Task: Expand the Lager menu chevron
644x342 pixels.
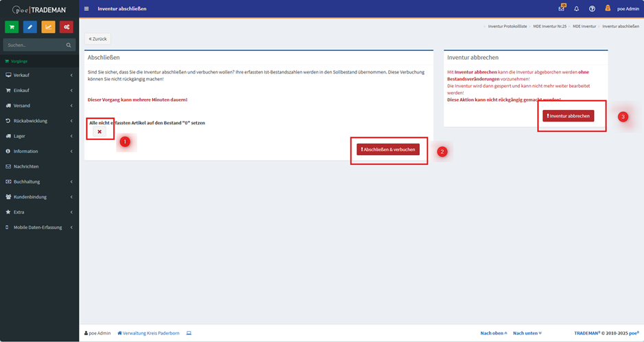Action: [x=71, y=136]
